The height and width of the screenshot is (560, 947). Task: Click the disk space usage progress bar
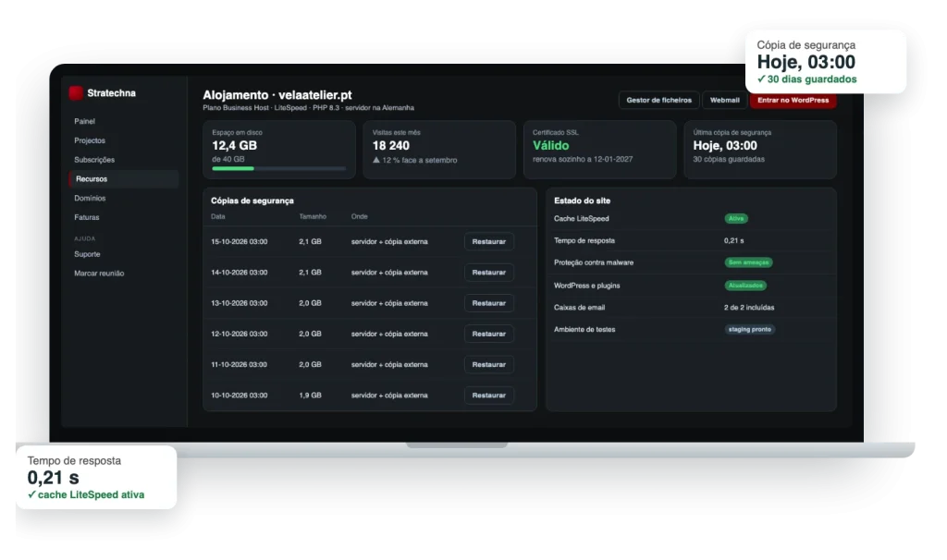pos(279,169)
